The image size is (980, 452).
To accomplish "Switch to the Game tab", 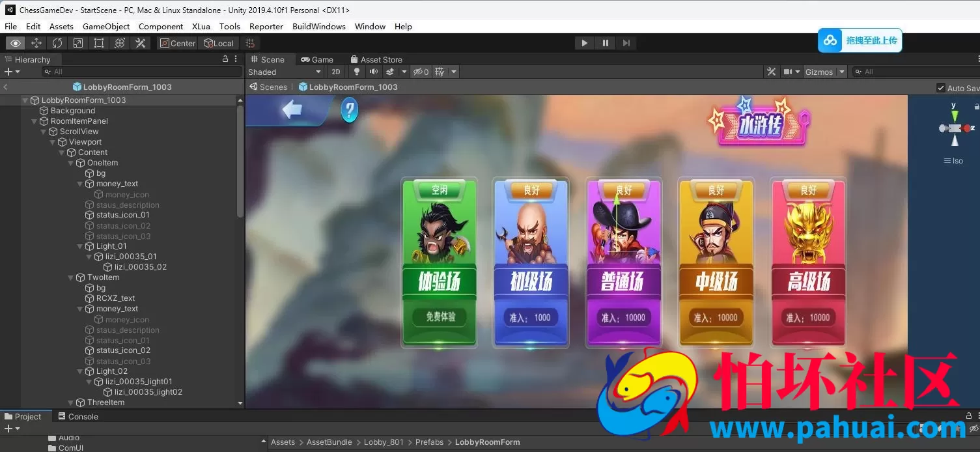I will [x=317, y=59].
